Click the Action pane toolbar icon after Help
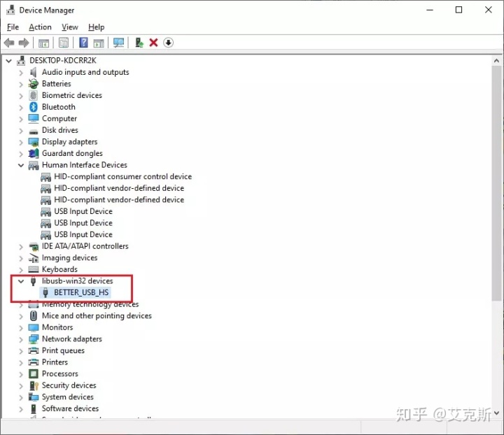The width and height of the screenshot is (504, 435). (99, 43)
